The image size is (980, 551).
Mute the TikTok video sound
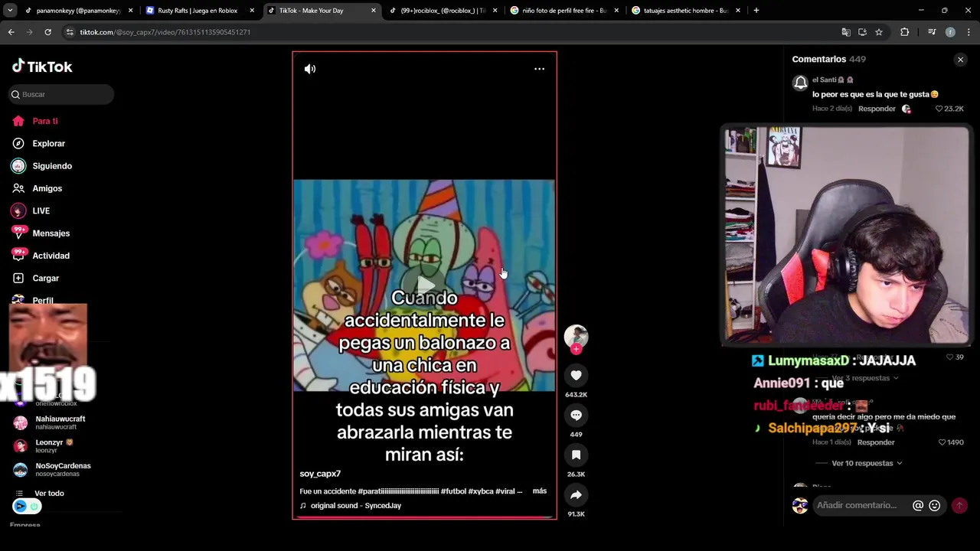pyautogui.click(x=310, y=69)
